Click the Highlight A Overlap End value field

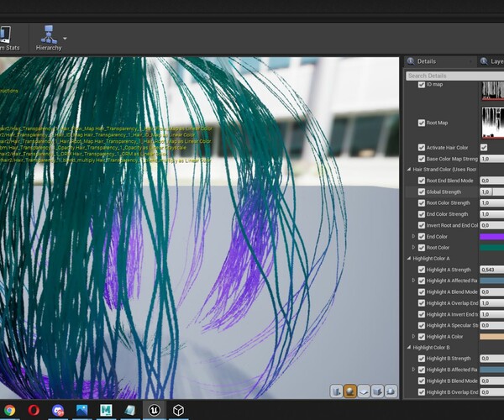pyautogui.click(x=491, y=303)
